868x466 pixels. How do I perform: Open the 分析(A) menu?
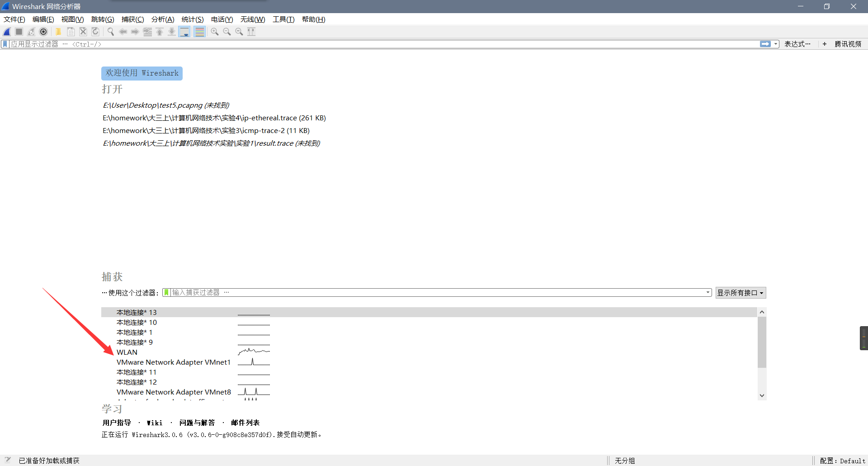(x=163, y=19)
